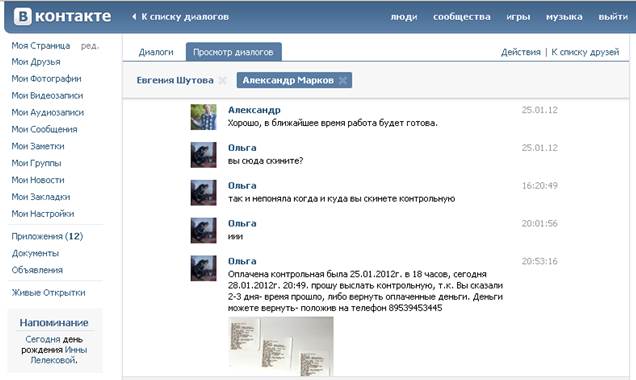The width and height of the screenshot is (636, 380).
Task: Open the 'игры' top menu item
Action: point(518,17)
